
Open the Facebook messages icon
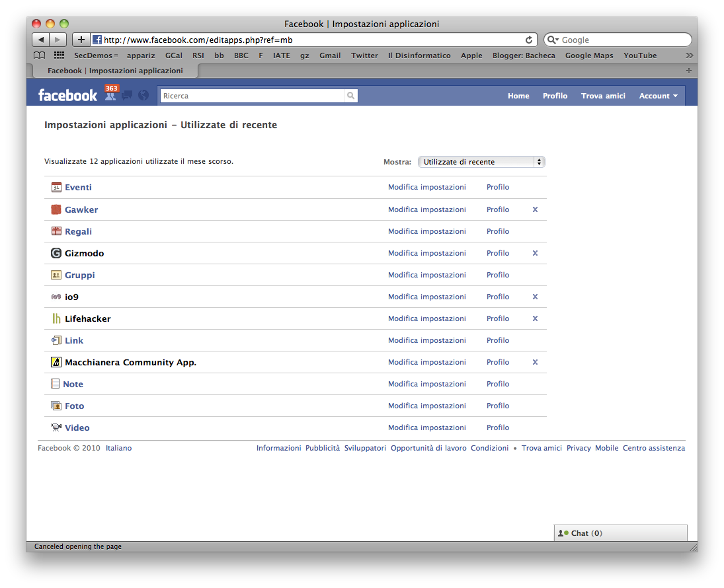click(127, 96)
